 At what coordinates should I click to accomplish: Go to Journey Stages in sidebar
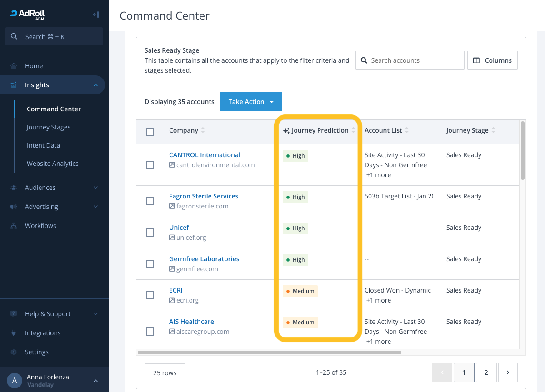pos(49,127)
